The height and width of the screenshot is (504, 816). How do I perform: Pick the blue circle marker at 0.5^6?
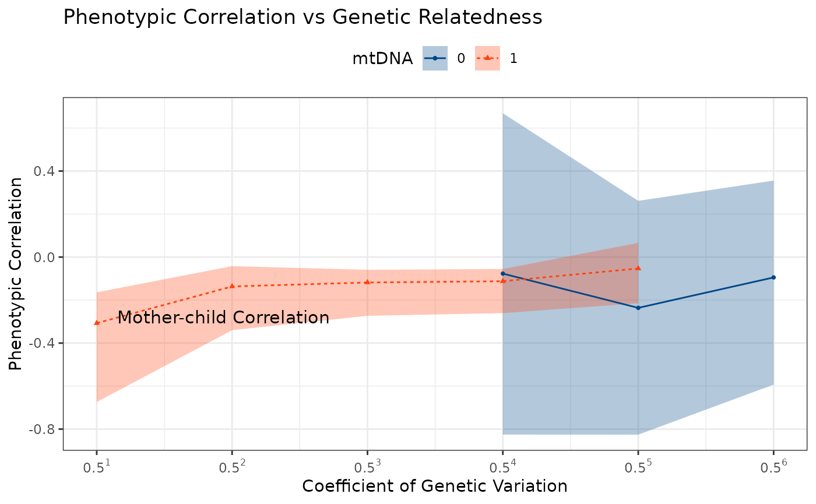[773, 277]
